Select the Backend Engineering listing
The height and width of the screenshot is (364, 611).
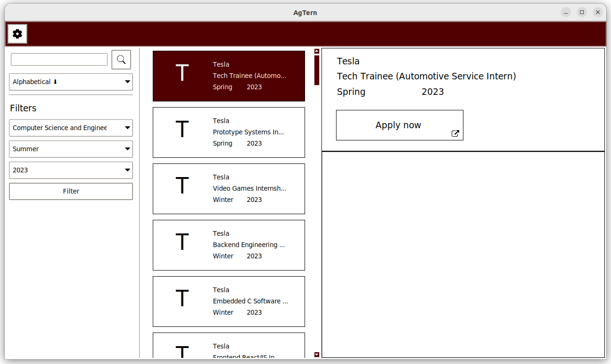click(x=229, y=245)
